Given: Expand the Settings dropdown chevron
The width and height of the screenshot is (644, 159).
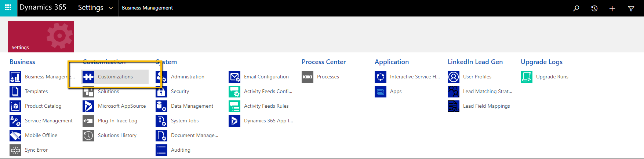Looking at the screenshot, I should pos(111,8).
